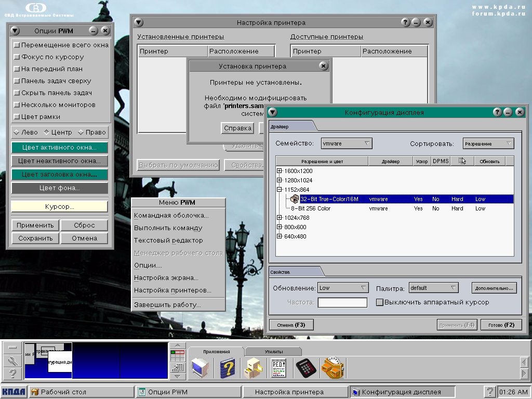532x399 pixels.
Task: Open the file manager cabinet icon
Action: [x=254, y=368]
